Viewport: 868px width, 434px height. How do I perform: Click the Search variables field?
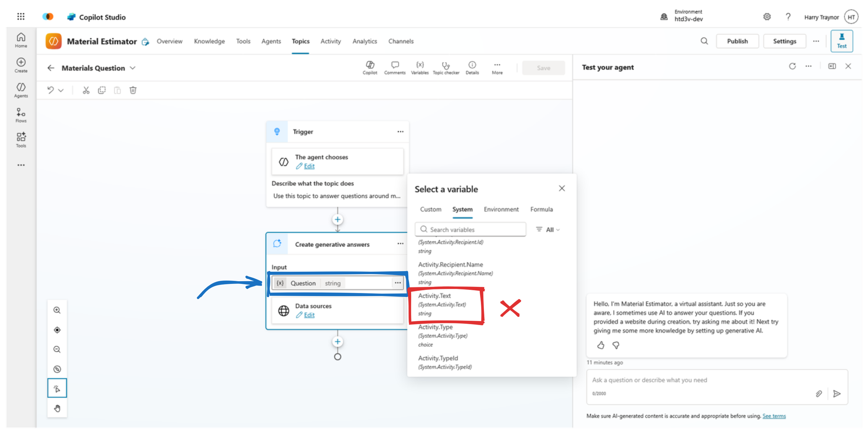(470, 230)
